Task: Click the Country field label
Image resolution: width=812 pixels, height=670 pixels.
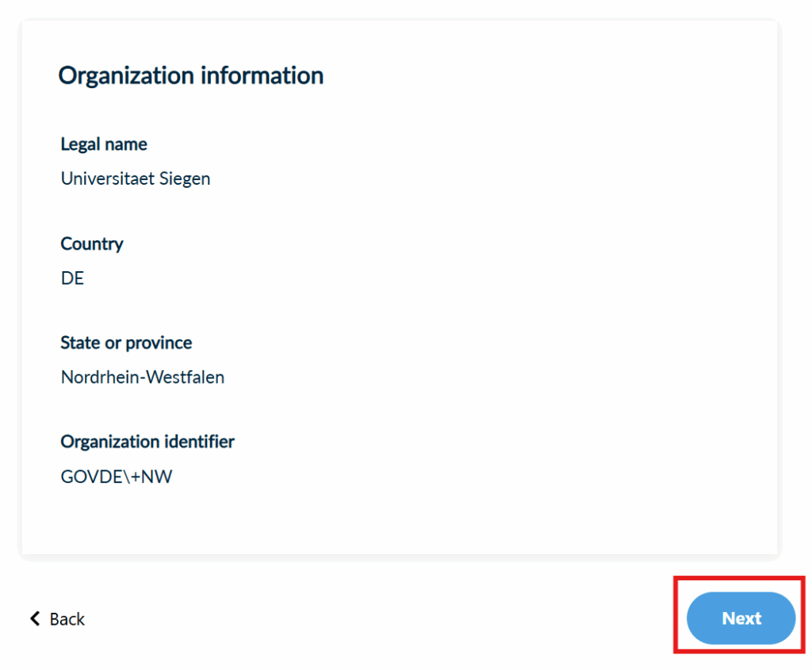Action: (x=92, y=243)
